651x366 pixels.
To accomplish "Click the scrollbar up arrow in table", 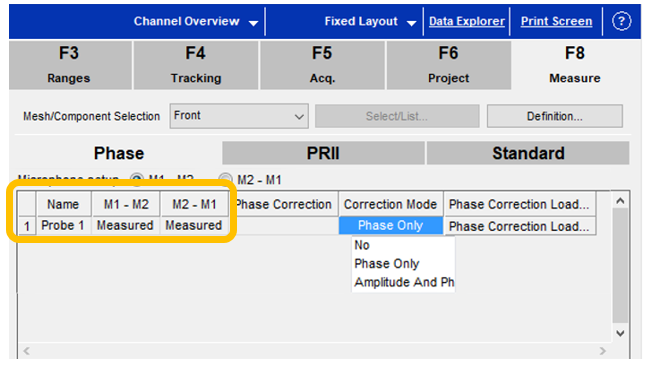I will pos(620,201).
